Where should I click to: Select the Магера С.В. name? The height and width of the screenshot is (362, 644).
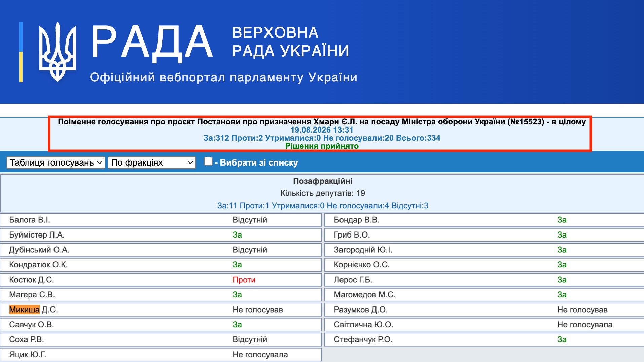32,295
